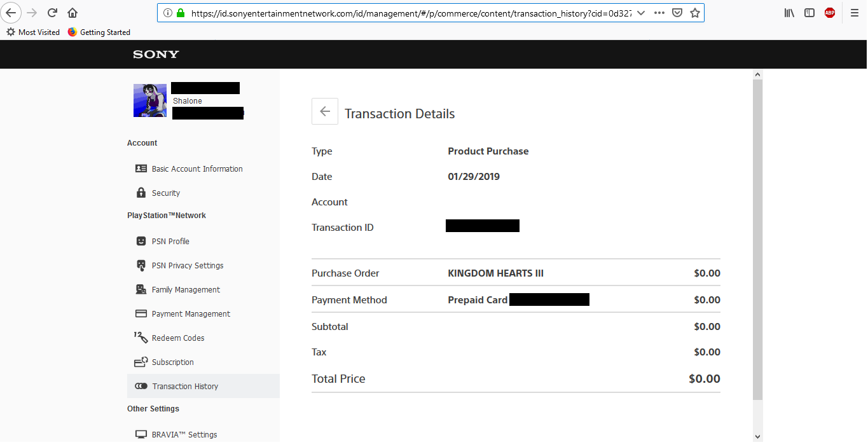Click the 'PlayStation™Network' section heading
868x447 pixels.
167,216
